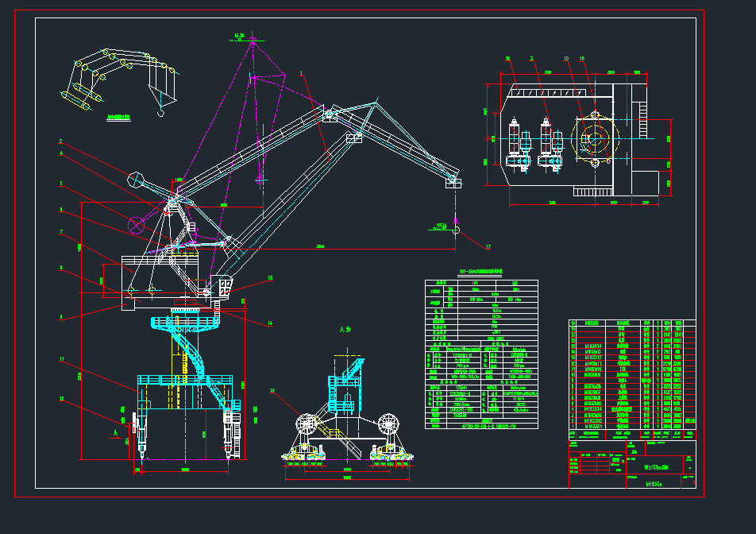
Task: Click callout number 10 above the plan view
Action: (x=566, y=58)
